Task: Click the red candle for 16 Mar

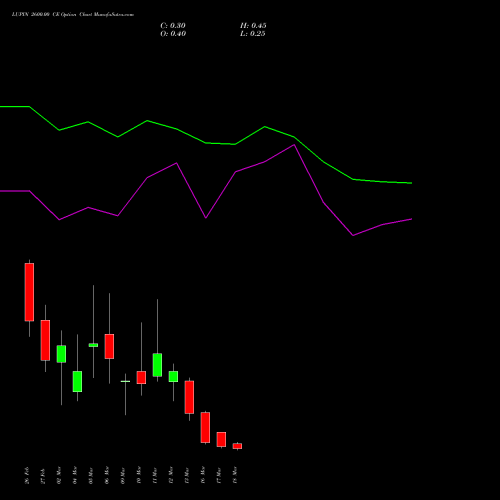Action: [x=205, y=427]
